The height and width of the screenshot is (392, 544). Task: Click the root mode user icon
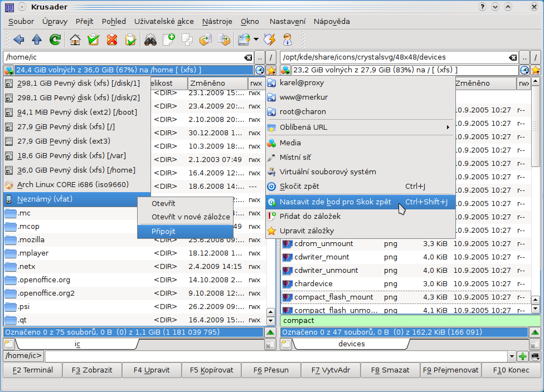click(288, 40)
